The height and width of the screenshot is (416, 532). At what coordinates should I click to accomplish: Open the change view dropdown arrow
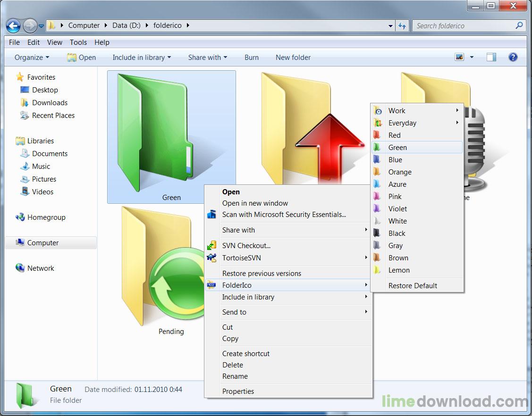click(472, 58)
